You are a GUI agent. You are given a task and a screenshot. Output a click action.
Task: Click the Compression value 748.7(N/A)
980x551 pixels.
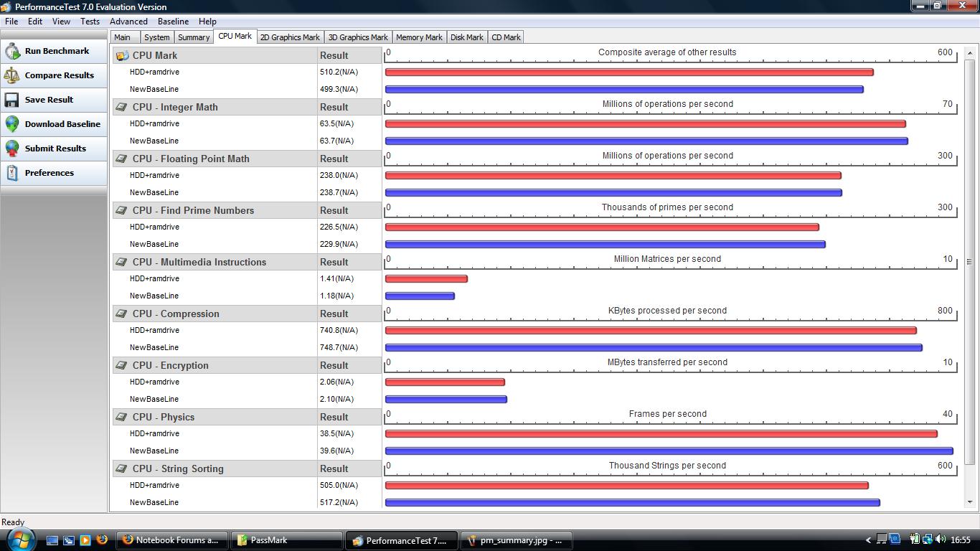click(339, 347)
